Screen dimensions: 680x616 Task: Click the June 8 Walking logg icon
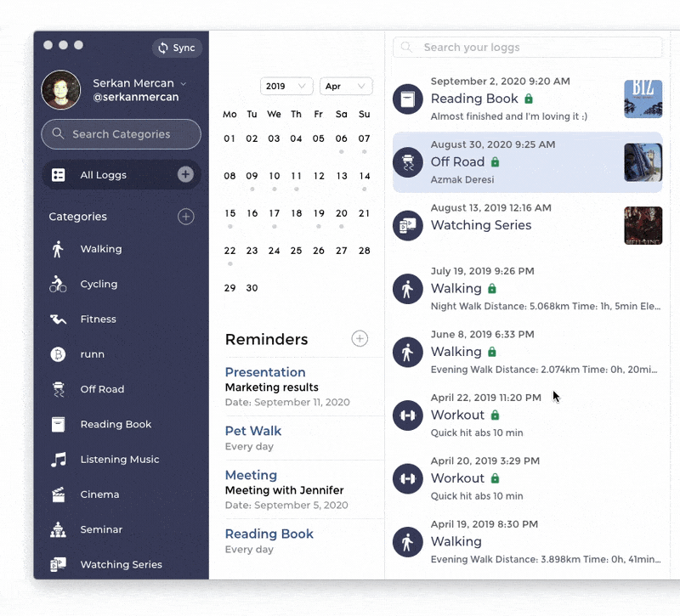408,352
